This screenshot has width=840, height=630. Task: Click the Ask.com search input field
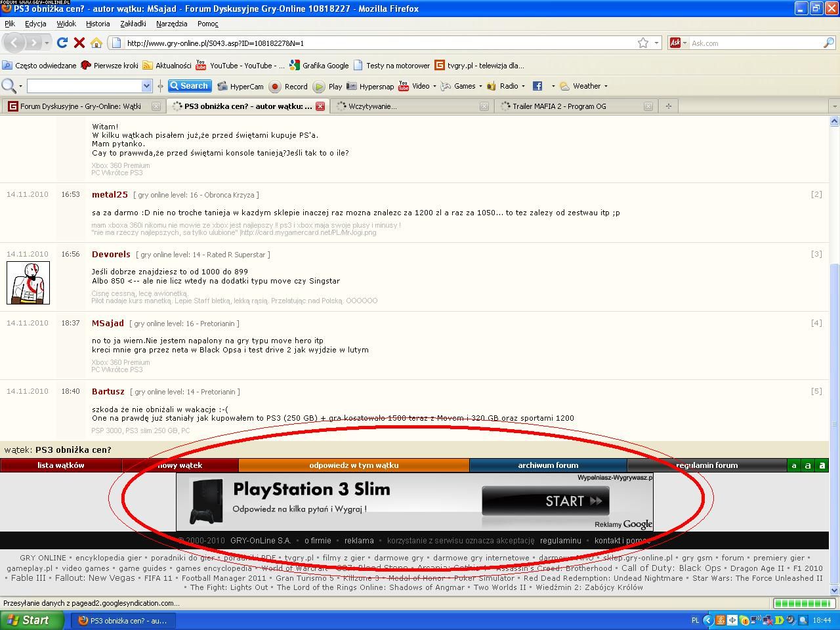755,43
